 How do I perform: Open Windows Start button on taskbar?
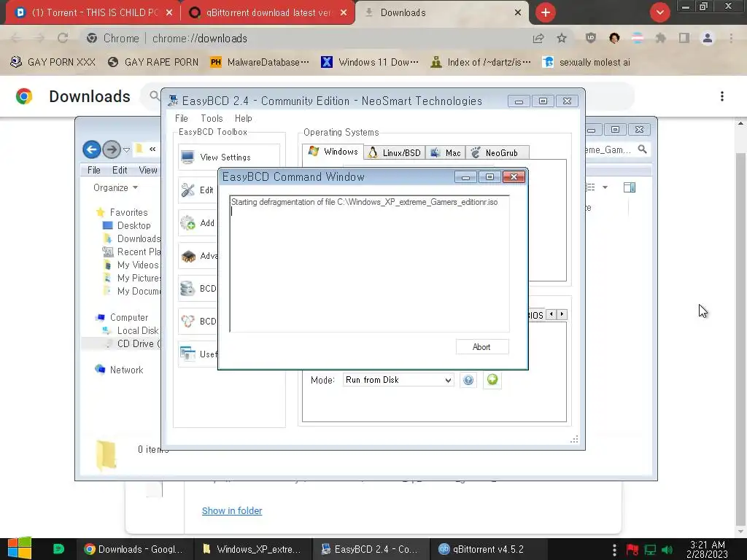[x=19, y=548]
